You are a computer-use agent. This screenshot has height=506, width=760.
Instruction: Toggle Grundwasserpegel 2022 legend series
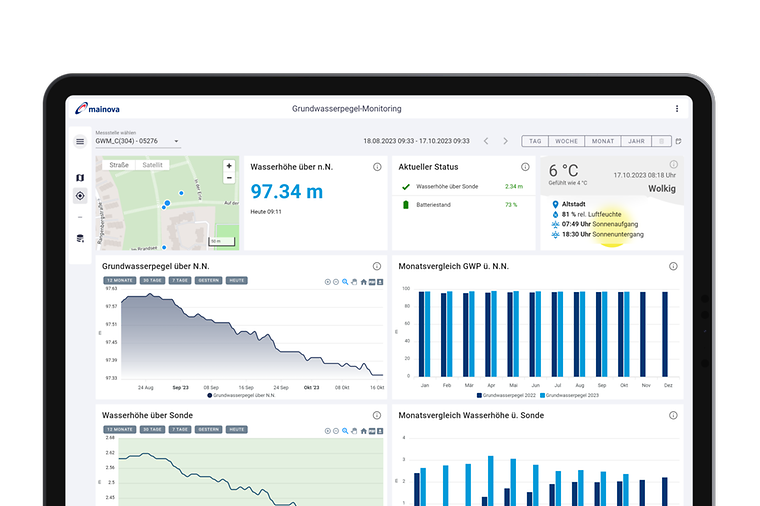(x=507, y=395)
